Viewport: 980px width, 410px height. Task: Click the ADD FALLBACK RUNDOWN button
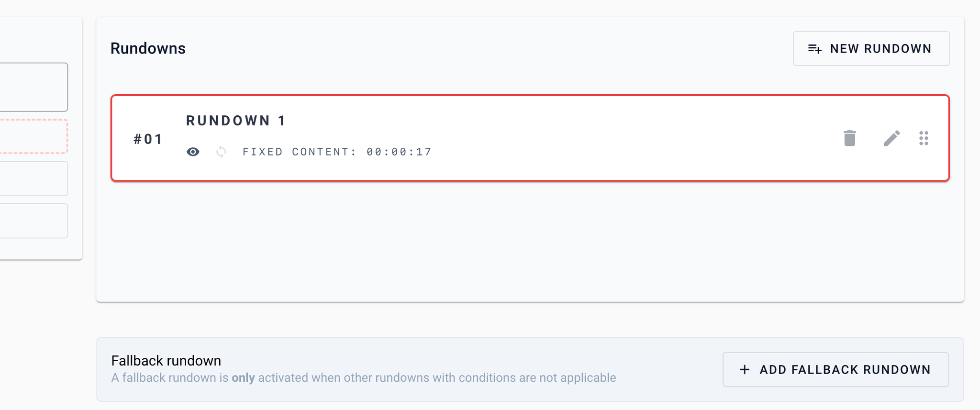pos(835,369)
